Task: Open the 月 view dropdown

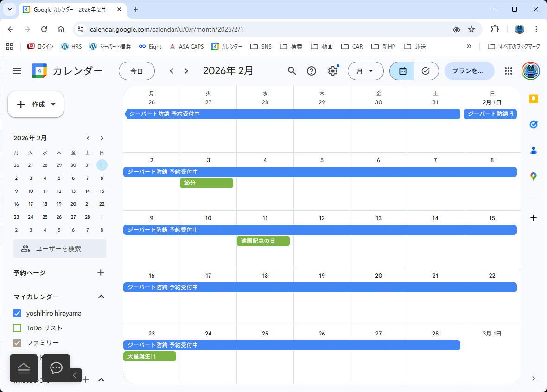Action: tap(365, 71)
